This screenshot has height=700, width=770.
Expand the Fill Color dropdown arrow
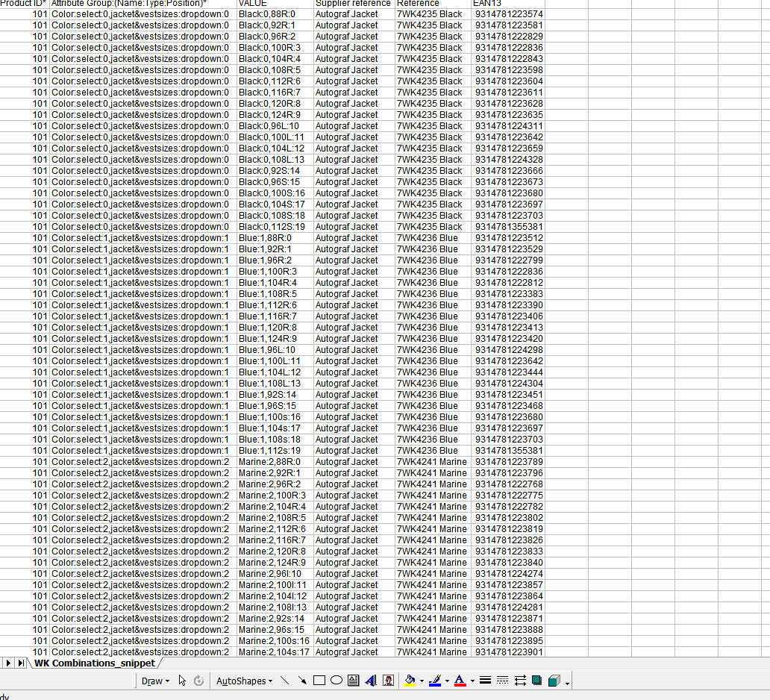(x=422, y=681)
